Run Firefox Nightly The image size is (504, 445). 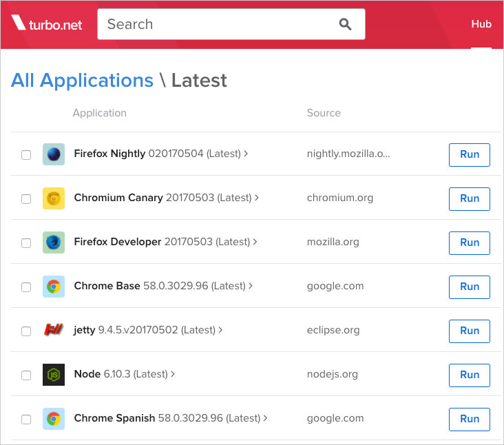tap(470, 155)
